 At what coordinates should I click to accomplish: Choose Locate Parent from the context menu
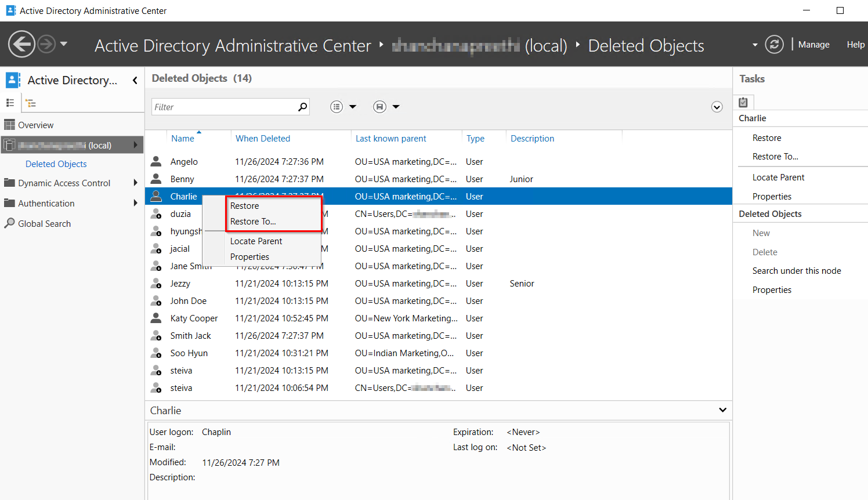[x=255, y=241]
